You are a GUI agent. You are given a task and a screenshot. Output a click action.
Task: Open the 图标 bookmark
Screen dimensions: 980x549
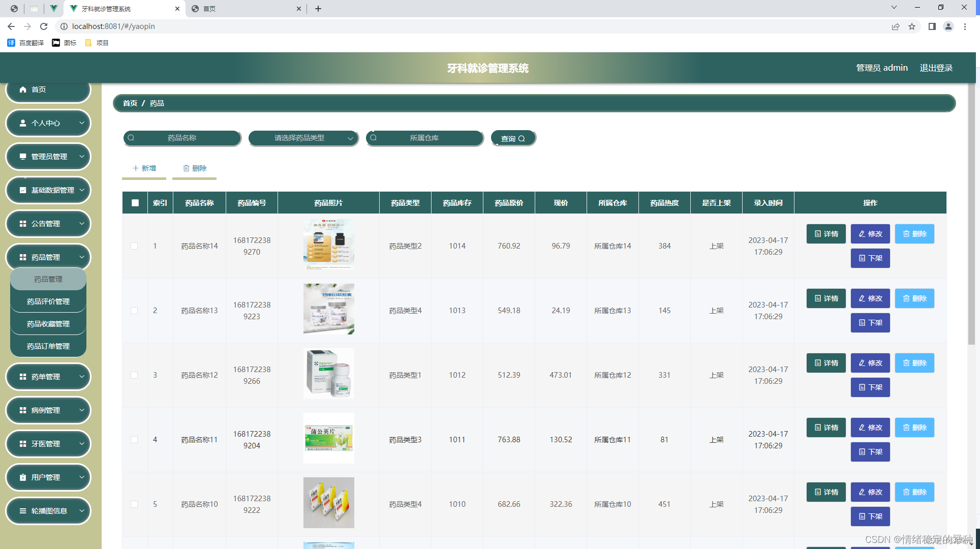pyautogui.click(x=64, y=43)
